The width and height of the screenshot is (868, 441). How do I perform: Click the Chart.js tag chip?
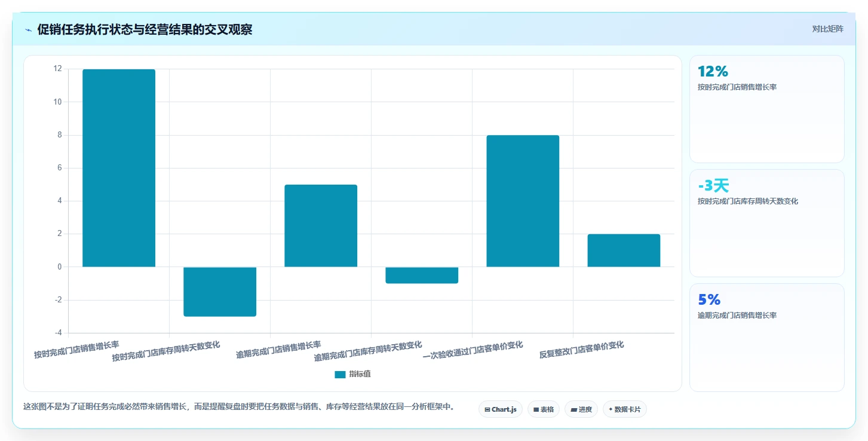pyautogui.click(x=501, y=409)
